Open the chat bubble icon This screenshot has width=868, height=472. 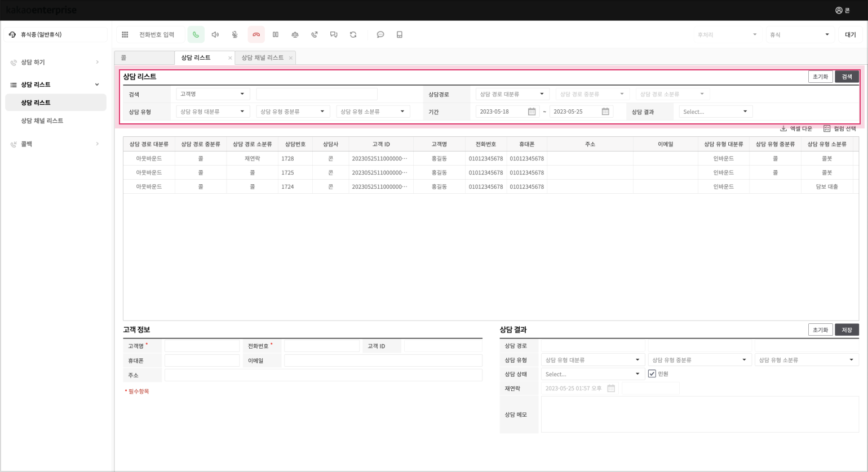pos(380,35)
